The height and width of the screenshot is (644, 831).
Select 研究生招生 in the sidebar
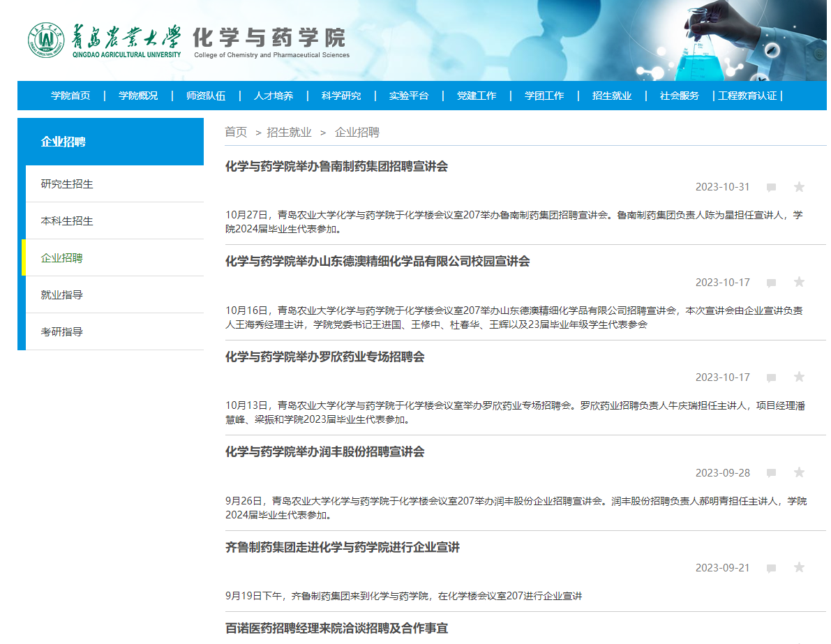67,184
